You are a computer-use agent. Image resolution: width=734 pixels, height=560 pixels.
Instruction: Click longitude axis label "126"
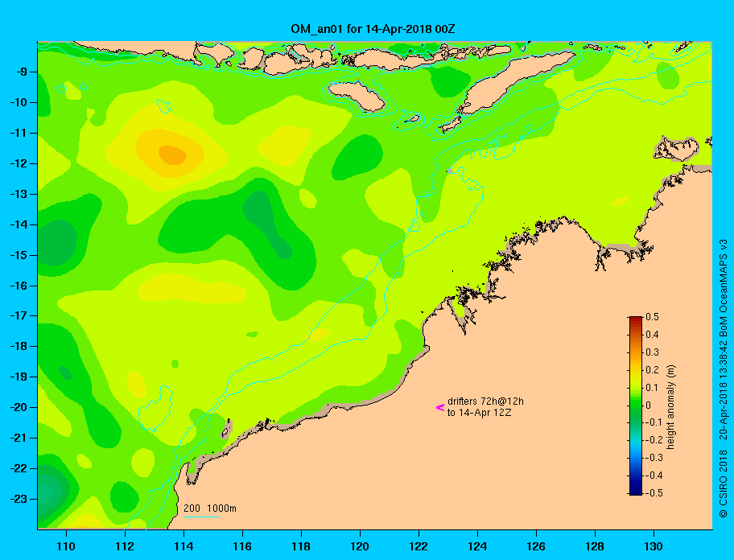pyautogui.click(x=536, y=546)
